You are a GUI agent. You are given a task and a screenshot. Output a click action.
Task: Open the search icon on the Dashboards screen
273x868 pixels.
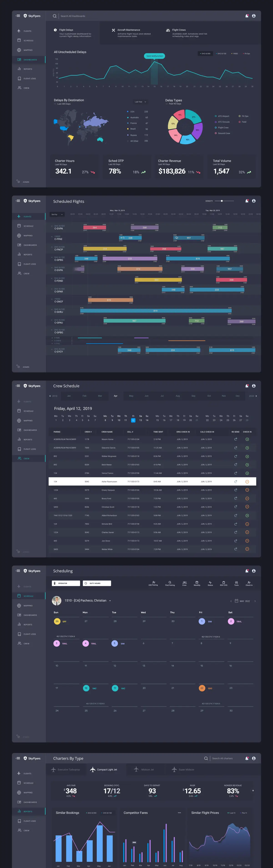tap(55, 16)
